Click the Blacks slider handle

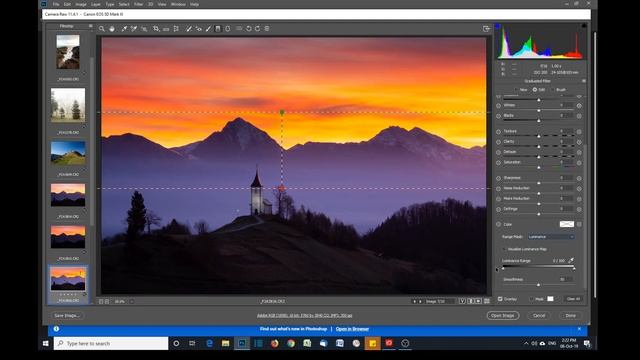coord(538,121)
